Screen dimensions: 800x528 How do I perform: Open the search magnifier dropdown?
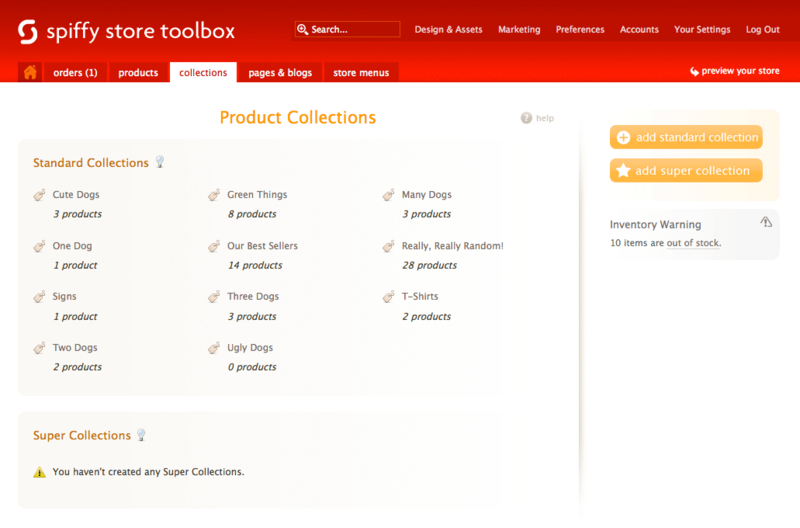click(303, 30)
